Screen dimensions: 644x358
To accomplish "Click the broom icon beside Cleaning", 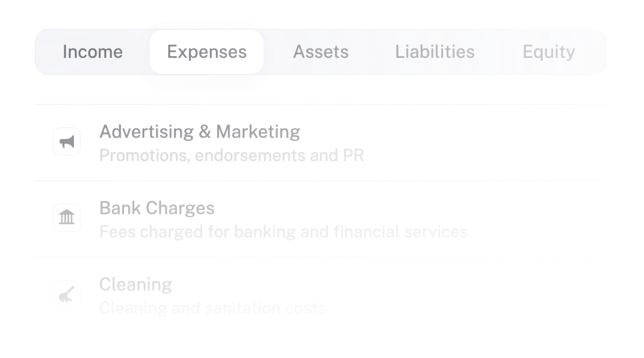I will [x=67, y=294].
